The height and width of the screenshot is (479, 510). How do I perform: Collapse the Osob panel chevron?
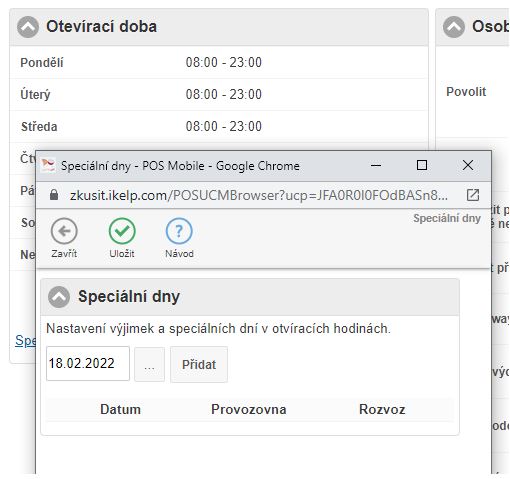(x=454, y=27)
